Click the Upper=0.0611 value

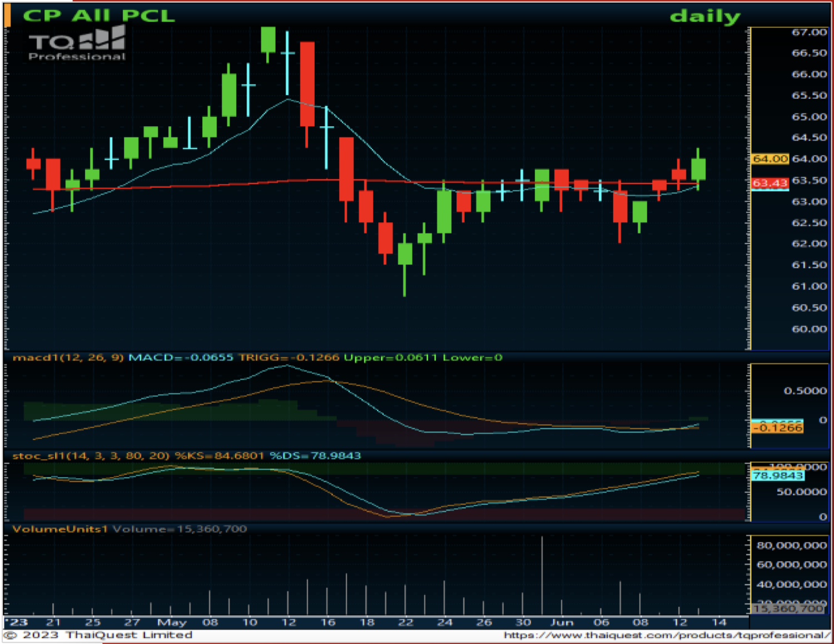390,358
